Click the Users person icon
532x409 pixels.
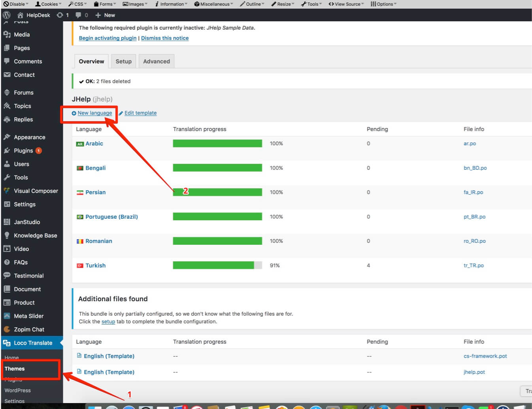pyautogui.click(x=7, y=164)
